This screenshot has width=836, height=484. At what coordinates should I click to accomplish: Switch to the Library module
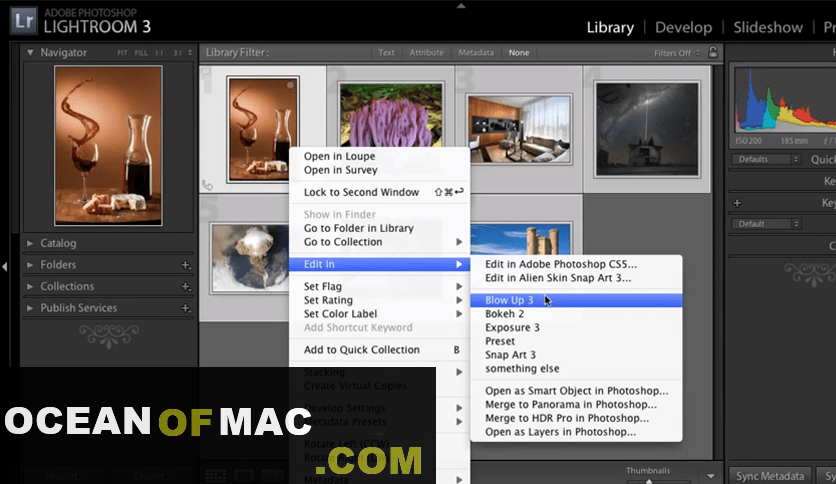point(610,27)
